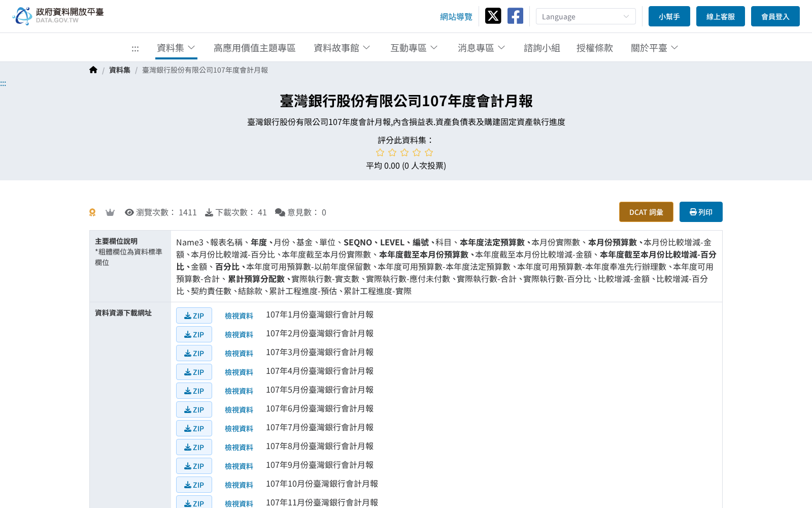Click the first rating star
This screenshot has width=812, height=508.
click(380, 152)
